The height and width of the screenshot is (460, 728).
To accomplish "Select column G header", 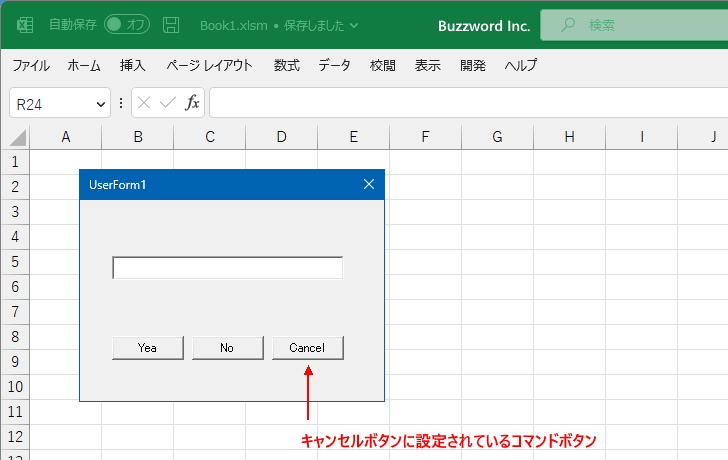I will pos(497,137).
